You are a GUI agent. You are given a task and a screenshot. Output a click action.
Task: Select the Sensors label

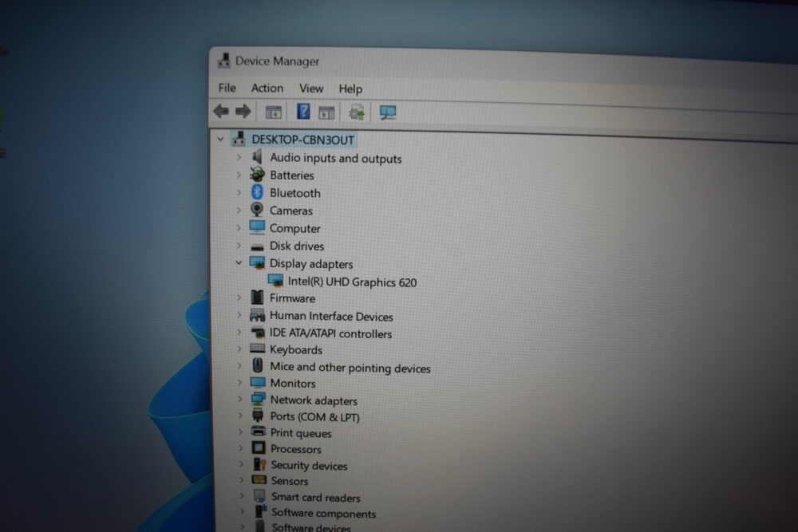290,481
